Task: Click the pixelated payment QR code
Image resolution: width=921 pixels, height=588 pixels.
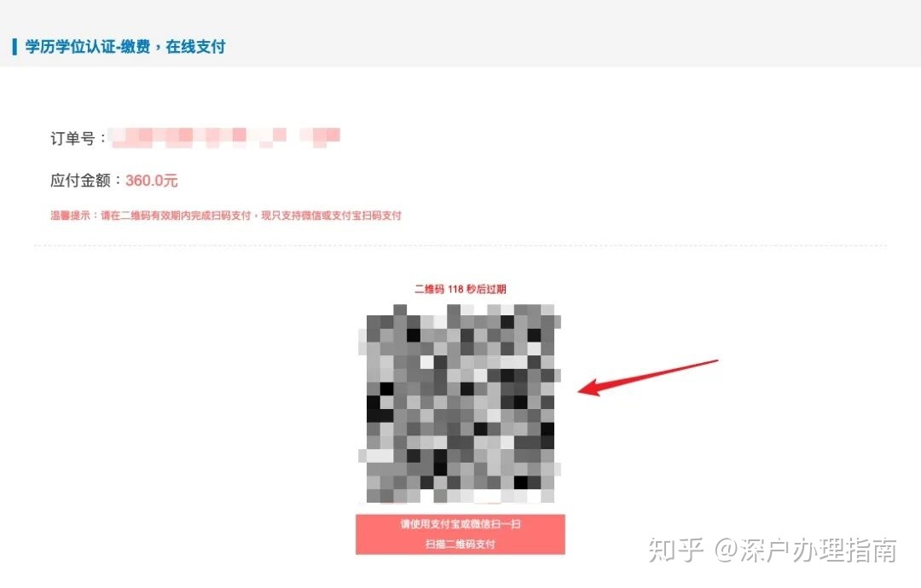Action: click(460, 404)
